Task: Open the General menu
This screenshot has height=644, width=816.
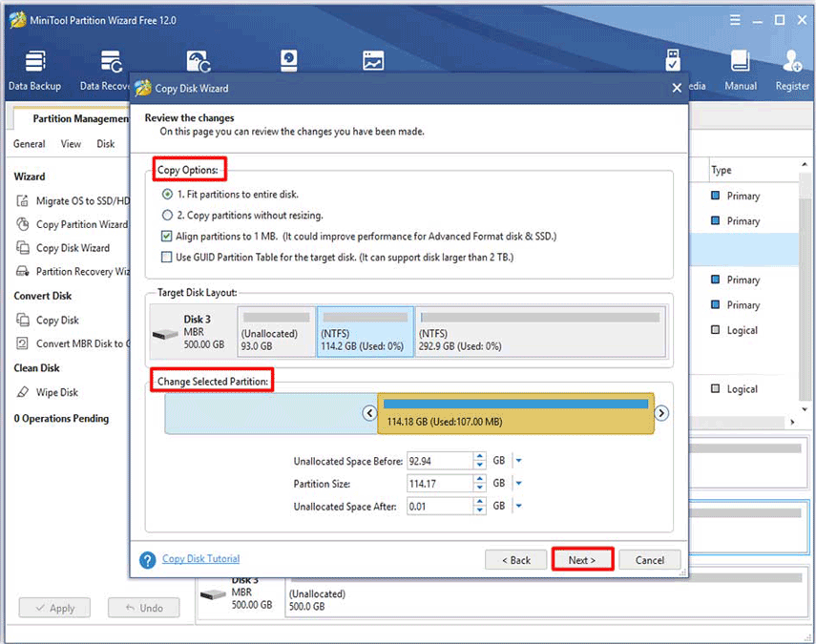Action: click(x=30, y=143)
